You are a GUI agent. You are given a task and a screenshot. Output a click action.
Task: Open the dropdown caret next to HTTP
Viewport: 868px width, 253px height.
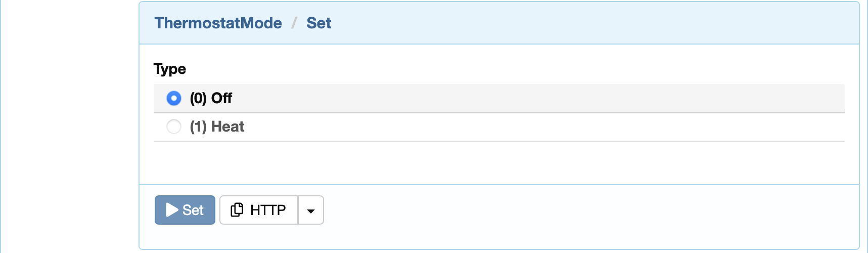(x=311, y=210)
